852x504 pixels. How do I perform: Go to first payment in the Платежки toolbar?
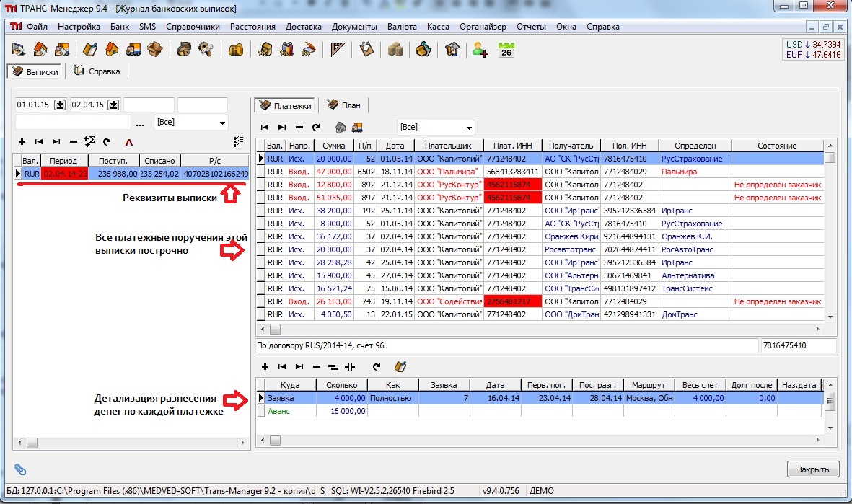pyautogui.click(x=265, y=127)
